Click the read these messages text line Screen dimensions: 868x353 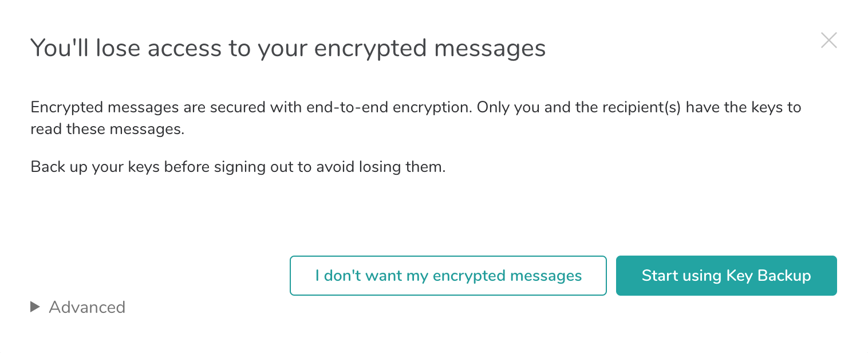(108, 129)
